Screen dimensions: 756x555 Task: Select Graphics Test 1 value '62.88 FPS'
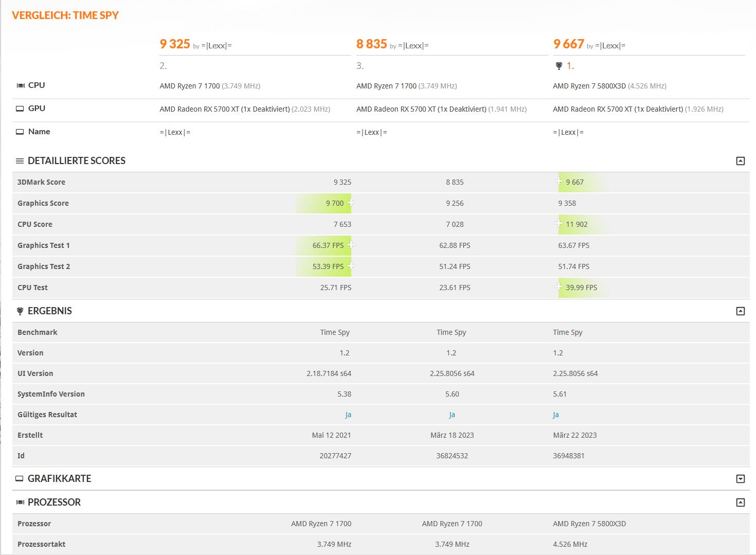pyautogui.click(x=455, y=245)
